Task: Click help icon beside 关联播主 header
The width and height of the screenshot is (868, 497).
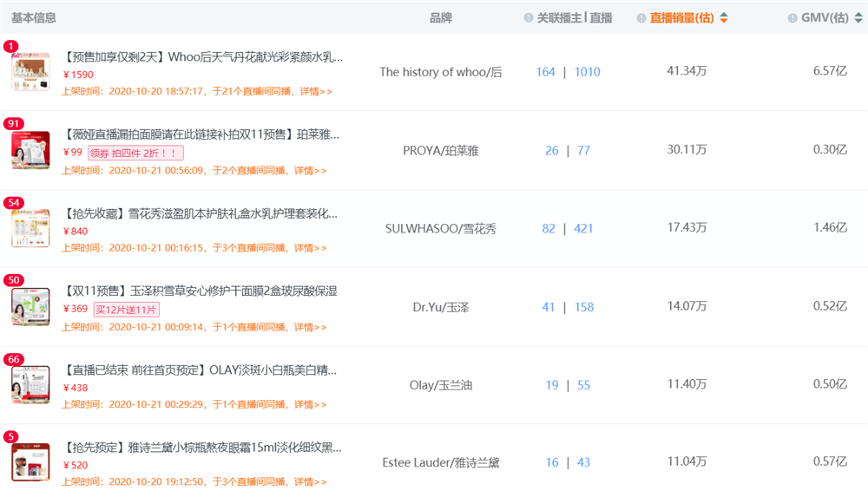Action: (x=529, y=18)
